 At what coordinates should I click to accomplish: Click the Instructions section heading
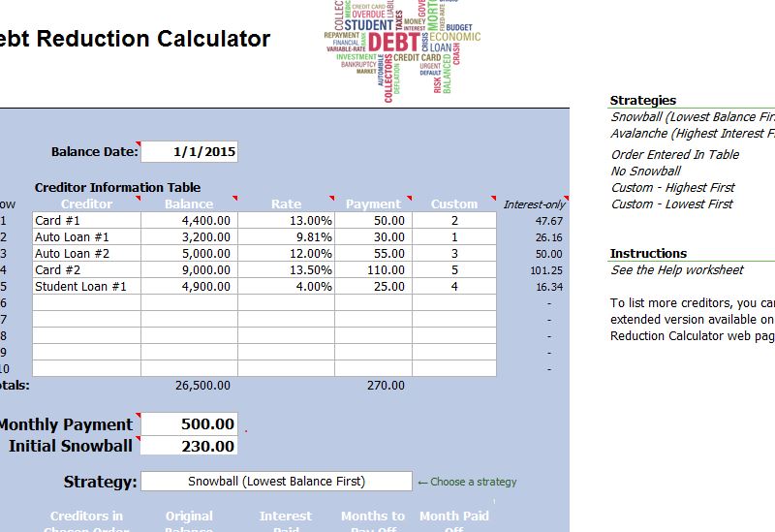click(x=648, y=253)
